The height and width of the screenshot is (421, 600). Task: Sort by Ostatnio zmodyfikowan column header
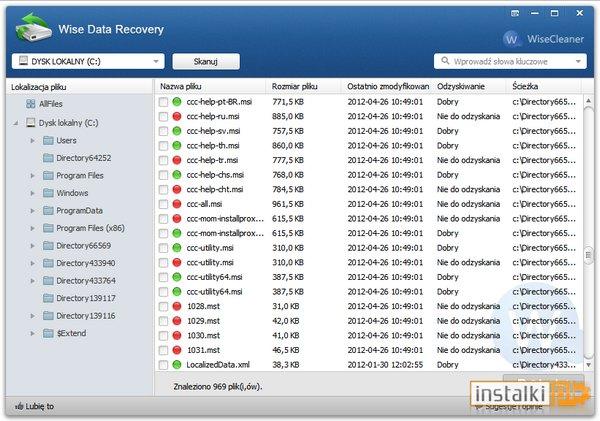click(x=387, y=86)
